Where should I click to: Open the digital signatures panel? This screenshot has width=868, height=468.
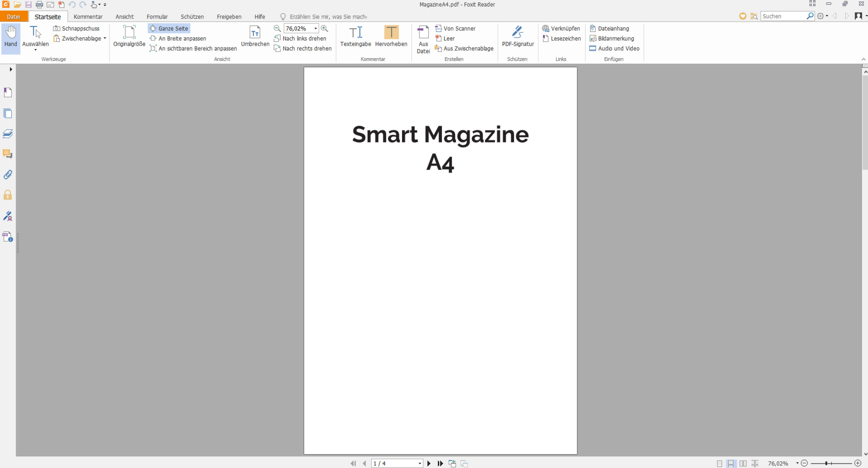(8, 216)
